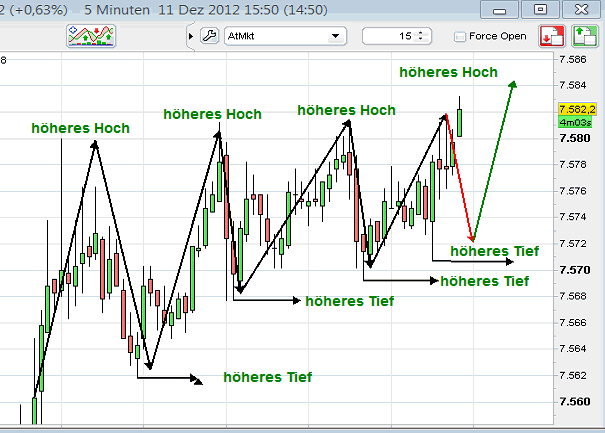
Task: Open the chart trading indicators icon
Action: [x=91, y=36]
